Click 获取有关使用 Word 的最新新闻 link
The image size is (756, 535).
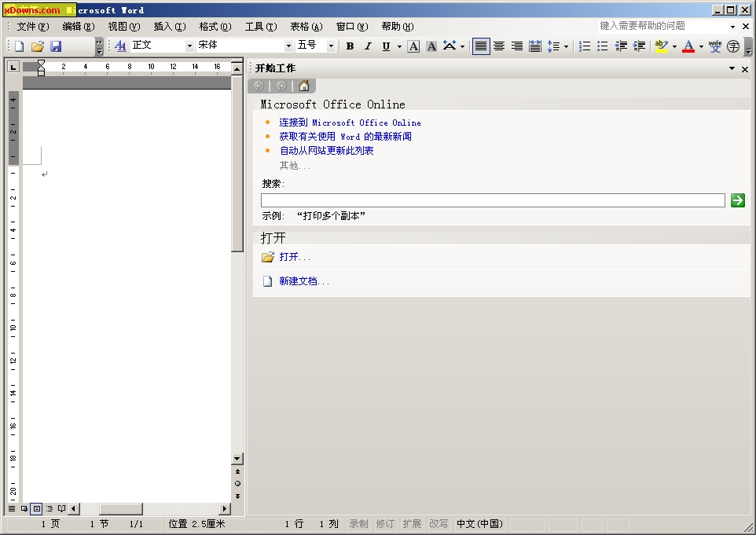[x=345, y=137]
